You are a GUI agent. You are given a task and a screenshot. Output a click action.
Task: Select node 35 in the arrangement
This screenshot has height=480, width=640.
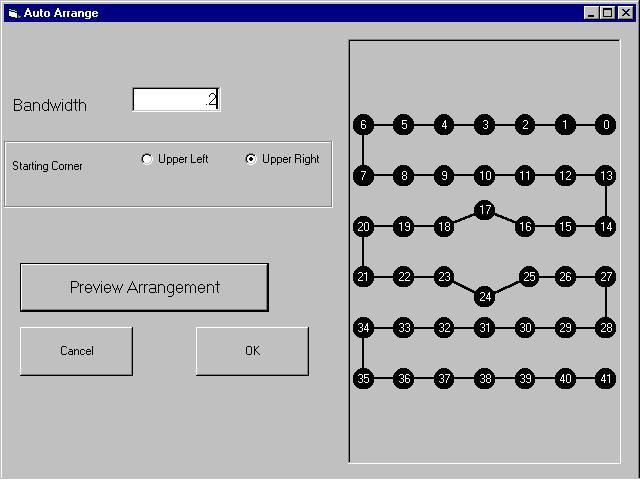(x=363, y=378)
